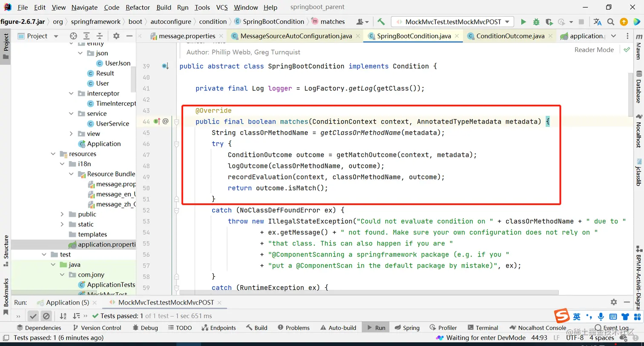Viewport: 644px width, 346px height.
Task: Sort test results by duration in Run panel
Action: [x=76, y=316]
